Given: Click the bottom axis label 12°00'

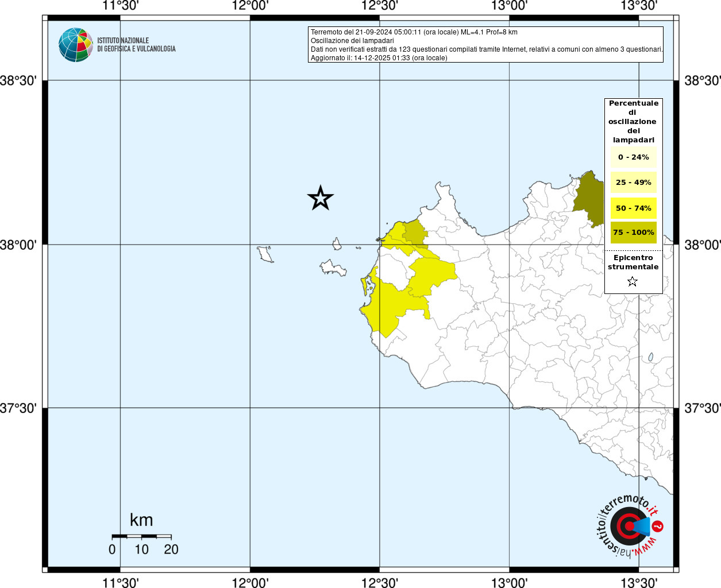Looking at the screenshot, I should coord(250,582).
